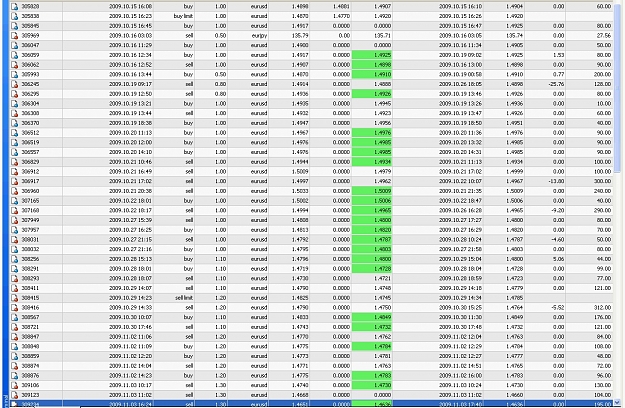Screen dimensions: 625x408
Task: Click the buy order icon beside order 305993
Action: pos(14,75)
